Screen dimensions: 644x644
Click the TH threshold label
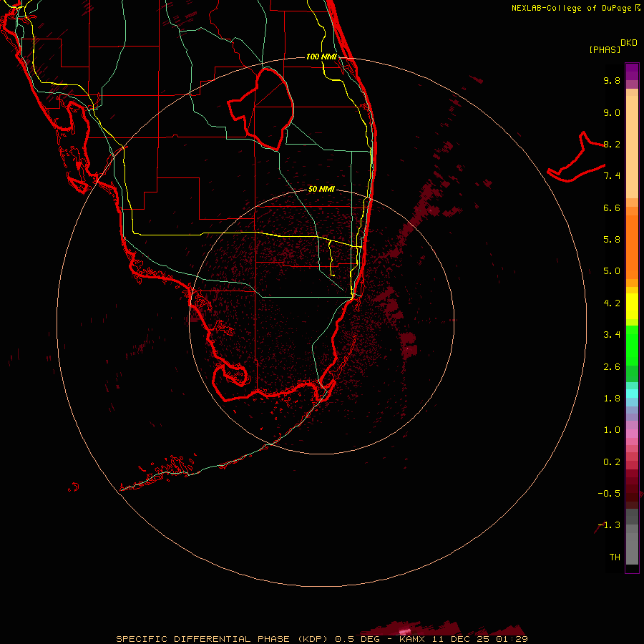615,557
